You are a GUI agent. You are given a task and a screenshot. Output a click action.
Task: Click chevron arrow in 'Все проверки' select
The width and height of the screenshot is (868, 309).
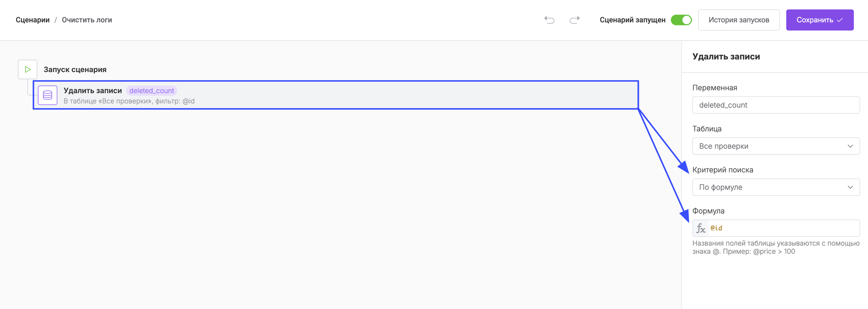click(x=850, y=146)
